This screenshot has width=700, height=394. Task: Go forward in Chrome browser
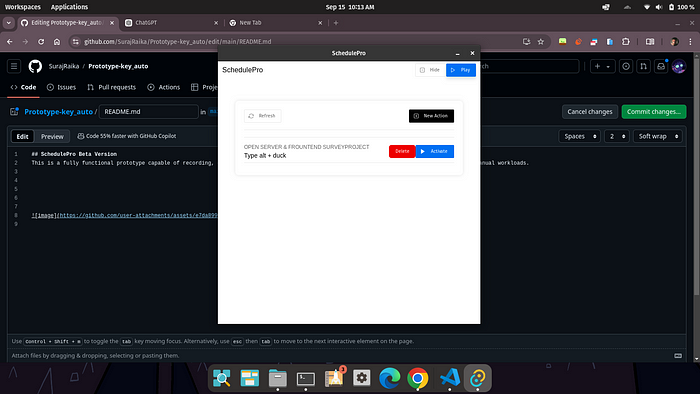[x=25, y=41]
